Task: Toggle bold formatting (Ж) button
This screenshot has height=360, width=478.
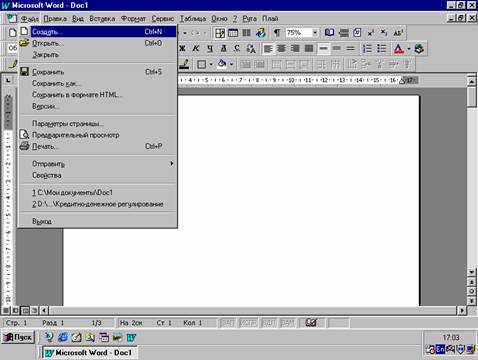Action: [x=182, y=49]
